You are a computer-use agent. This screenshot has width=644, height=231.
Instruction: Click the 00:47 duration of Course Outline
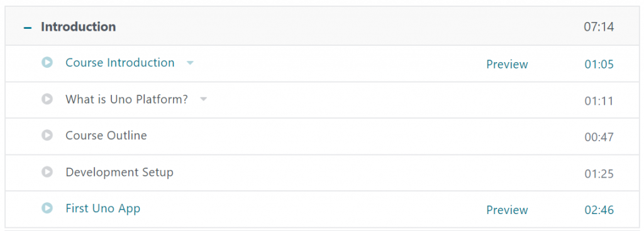click(x=599, y=137)
